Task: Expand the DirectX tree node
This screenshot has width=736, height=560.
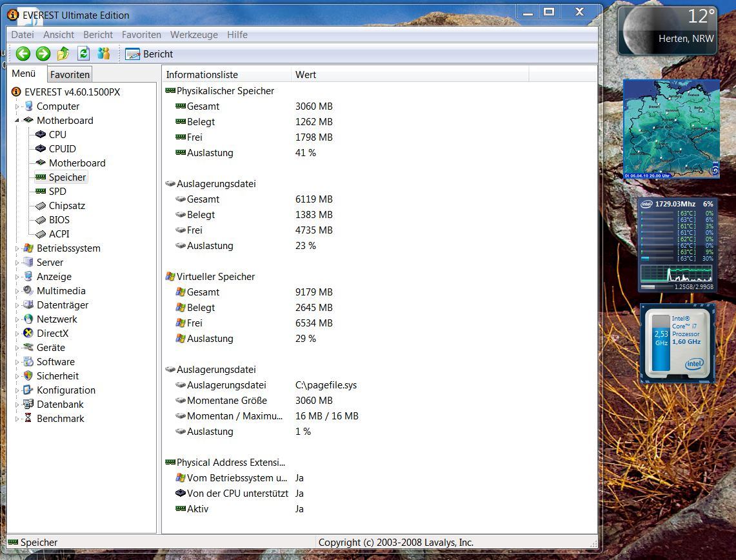Action: click(x=17, y=334)
